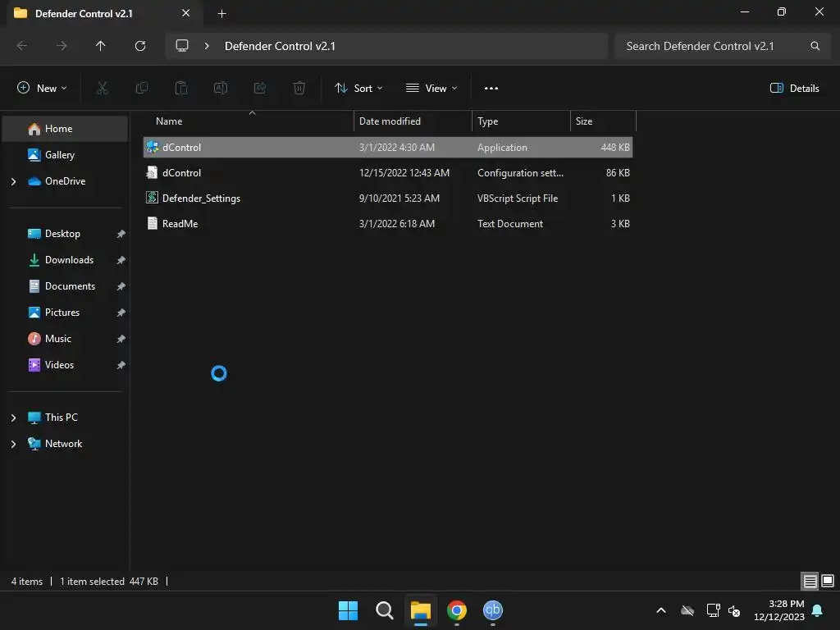This screenshot has width=840, height=630.
Task: Unpin Desktop using its pin icon
Action: point(121,234)
